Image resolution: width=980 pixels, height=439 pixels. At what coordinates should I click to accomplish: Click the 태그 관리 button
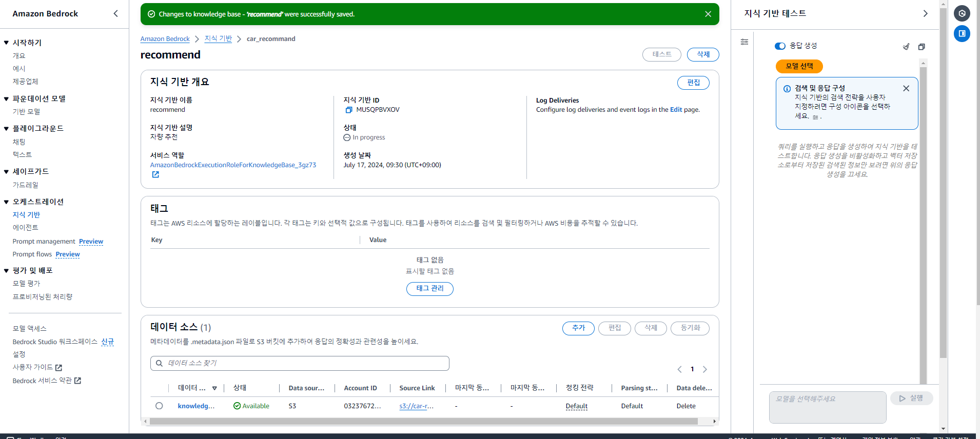click(x=430, y=289)
